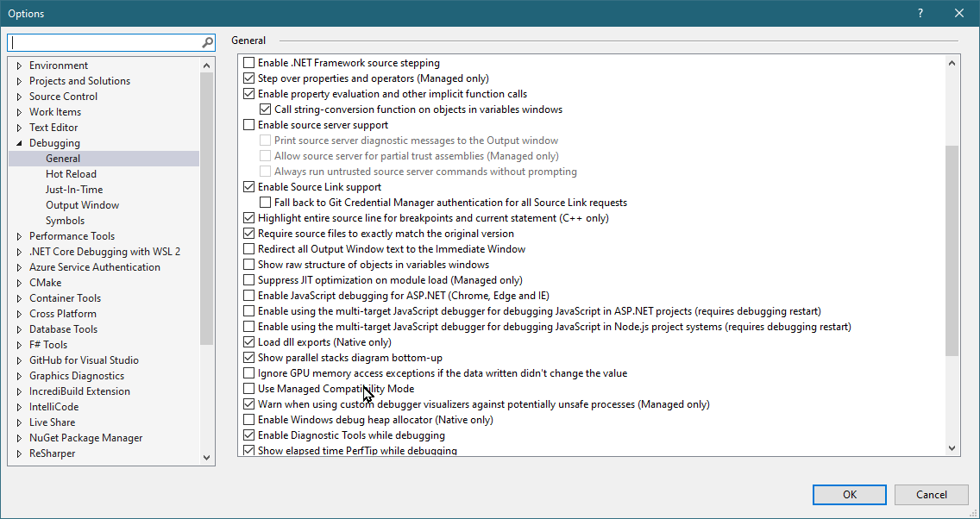Enable Use Managed Compatibility Mode
This screenshot has width=980, height=519.
(248, 389)
